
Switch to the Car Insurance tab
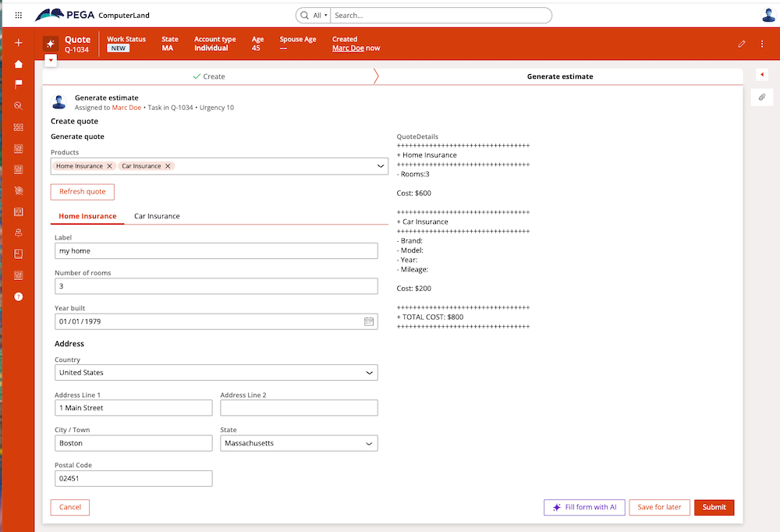pyautogui.click(x=157, y=216)
